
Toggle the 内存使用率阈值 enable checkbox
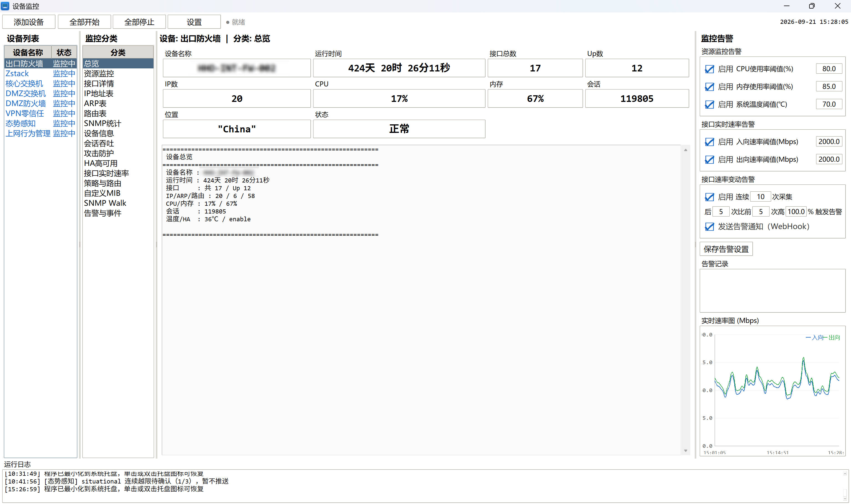click(x=709, y=87)
